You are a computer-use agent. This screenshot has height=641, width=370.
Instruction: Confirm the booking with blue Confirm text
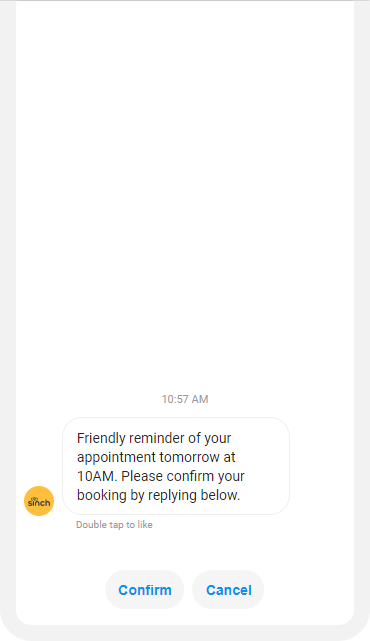pos(145,590)
